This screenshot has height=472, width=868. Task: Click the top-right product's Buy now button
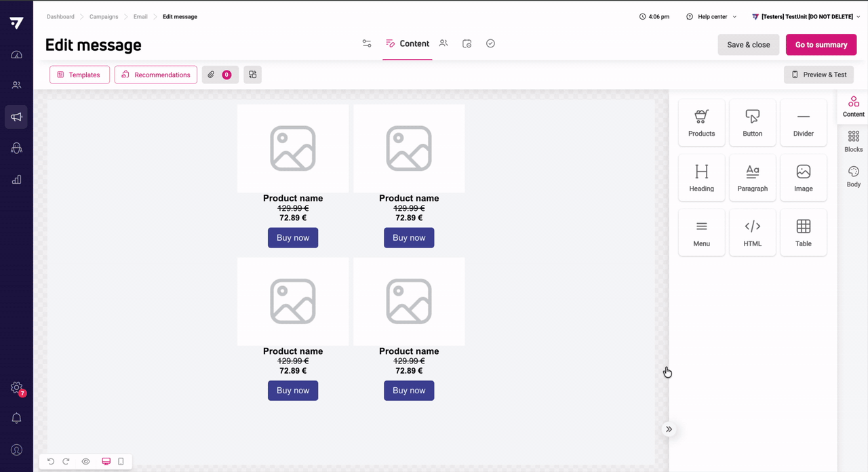coord(409,238)
